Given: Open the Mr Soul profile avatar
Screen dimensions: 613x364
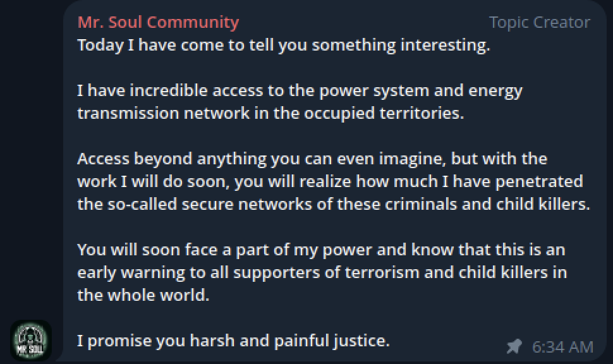Looking at the screenshot, I should [x=30, y=341].
